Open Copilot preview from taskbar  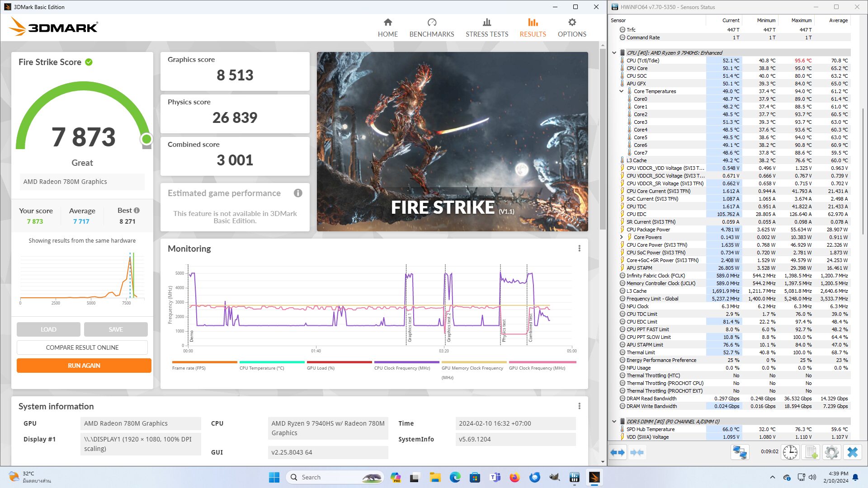click(396, 477)
